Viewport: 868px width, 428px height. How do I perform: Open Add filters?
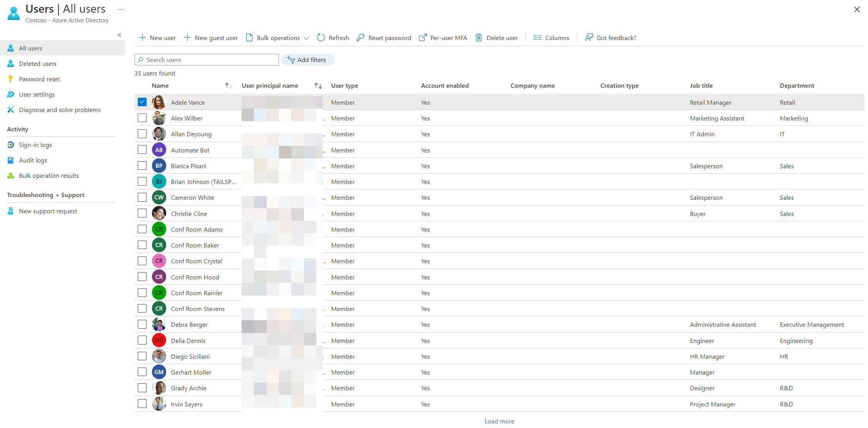point(308,60)
